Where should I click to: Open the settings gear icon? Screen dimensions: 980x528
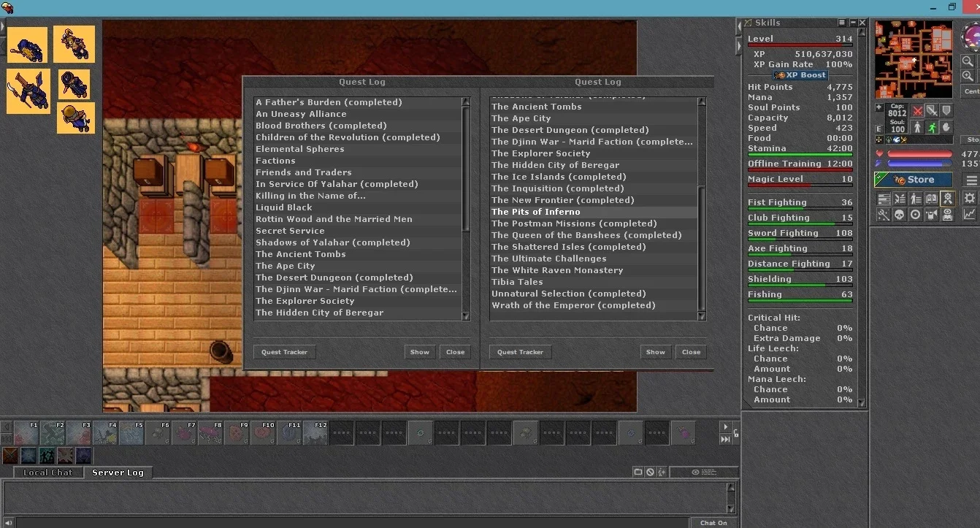tap(970, 198)
